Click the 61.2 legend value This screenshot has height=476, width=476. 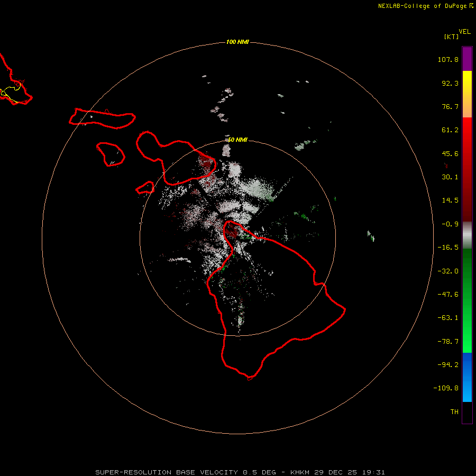click(450, 130)
